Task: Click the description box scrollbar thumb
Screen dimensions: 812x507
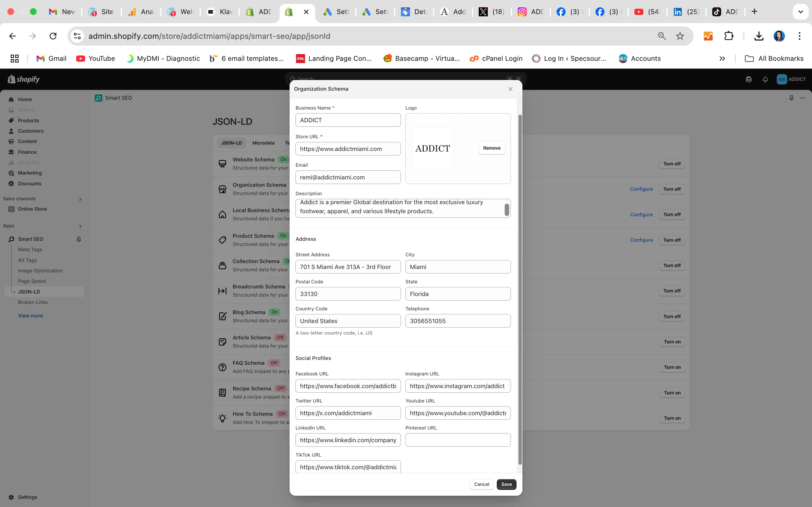Action: (507, 210)
